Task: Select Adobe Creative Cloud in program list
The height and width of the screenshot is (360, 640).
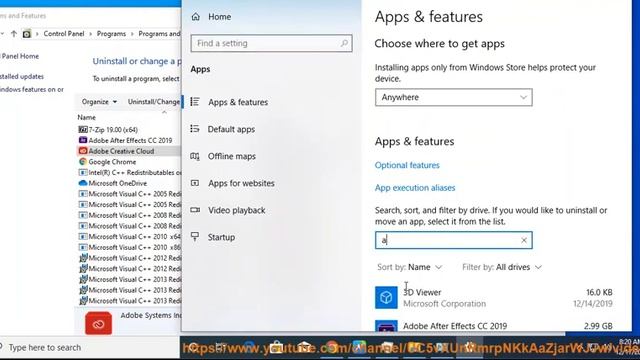Action: 121,151
